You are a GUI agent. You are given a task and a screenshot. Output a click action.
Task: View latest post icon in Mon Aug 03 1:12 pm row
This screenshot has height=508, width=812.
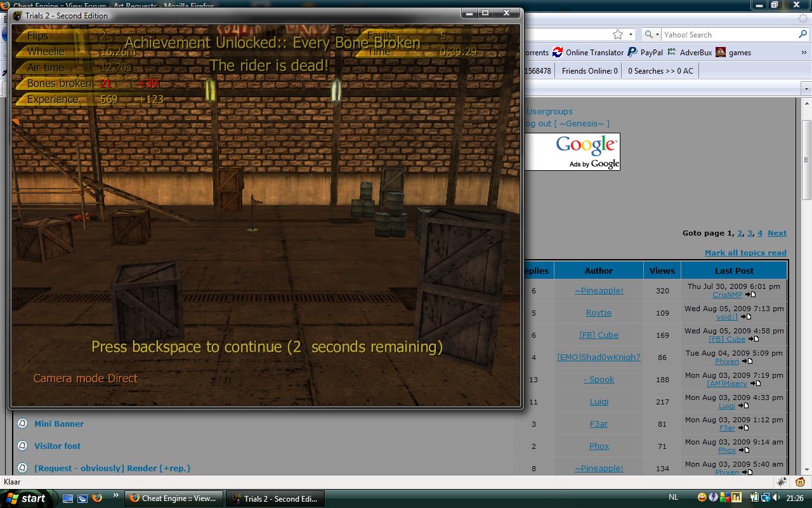pos(743,428)
